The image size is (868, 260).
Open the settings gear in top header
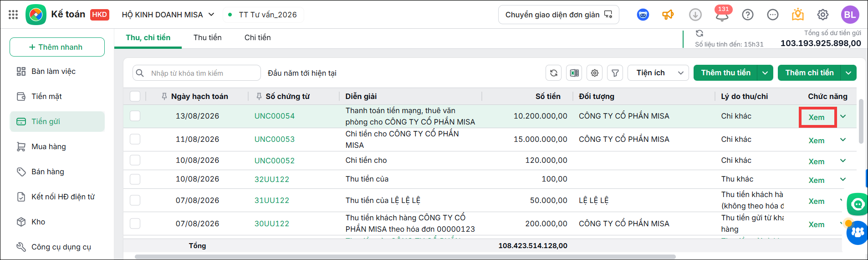pyautogui.click(x=823, y=15)
